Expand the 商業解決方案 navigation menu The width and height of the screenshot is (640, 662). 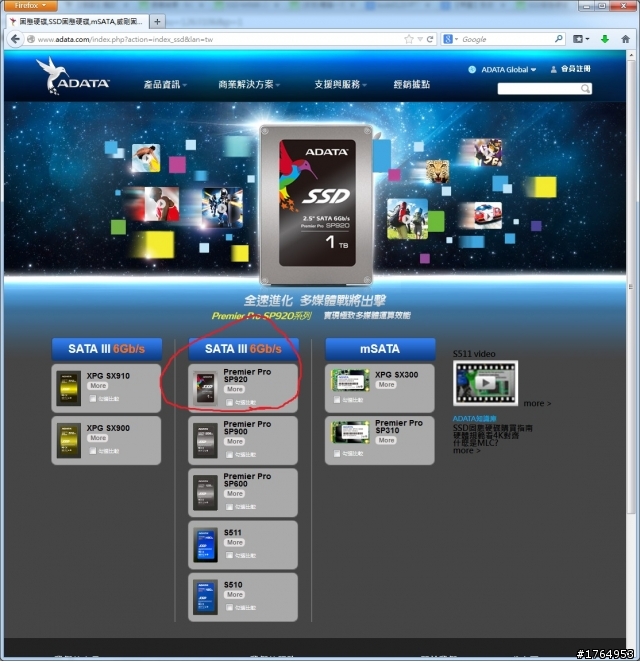click(249, 84)
